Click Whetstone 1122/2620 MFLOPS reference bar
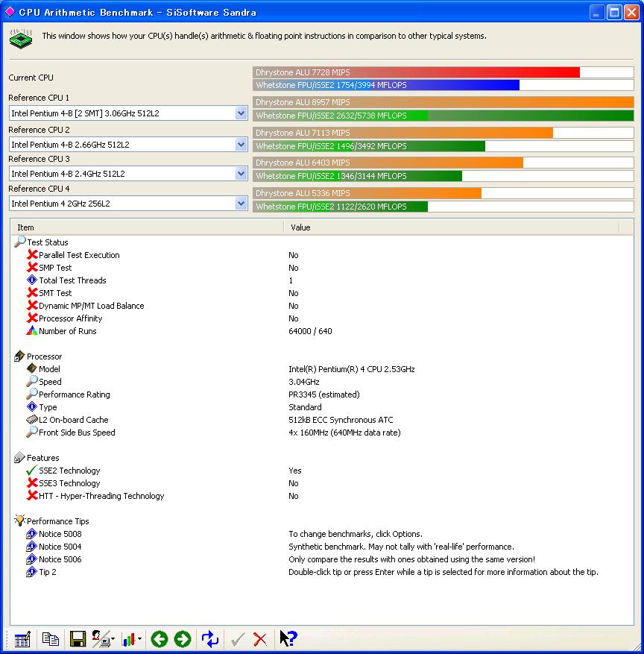Viewport: 644px width, 654px height. pyautogui.click(x=443, y=207)
